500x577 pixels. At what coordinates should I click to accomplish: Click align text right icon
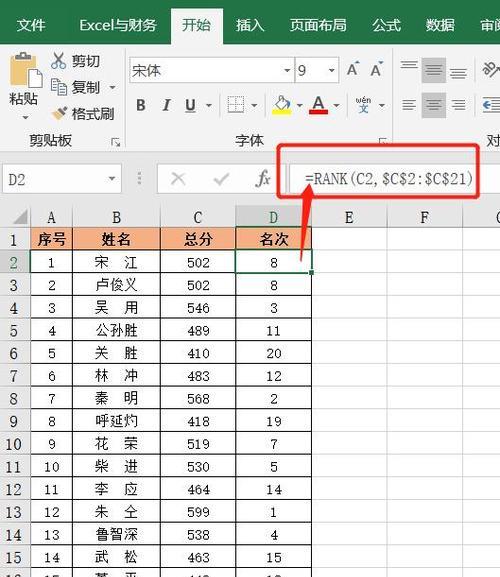pos(458,105)
